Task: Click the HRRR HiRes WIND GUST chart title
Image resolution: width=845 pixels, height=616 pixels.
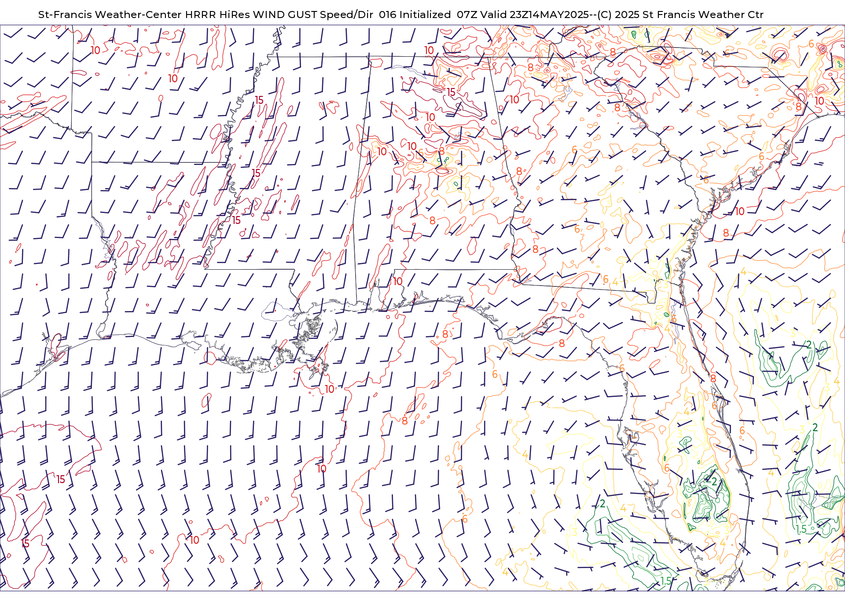Action: pyautogui.click(x=400, y=15)
